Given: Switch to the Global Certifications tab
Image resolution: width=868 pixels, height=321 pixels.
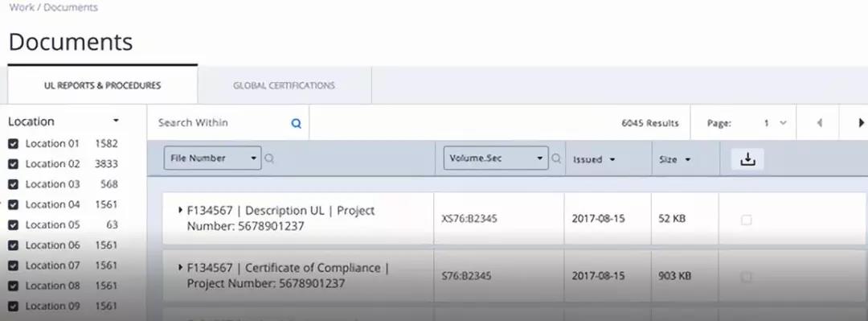Looking at the screenshot, I should (284, 85).
